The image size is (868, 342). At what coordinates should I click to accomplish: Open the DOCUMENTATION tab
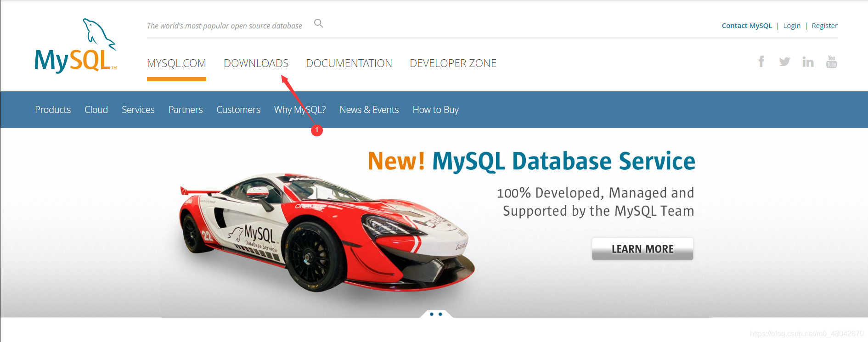pyautogui.click(x=349, y=63)
